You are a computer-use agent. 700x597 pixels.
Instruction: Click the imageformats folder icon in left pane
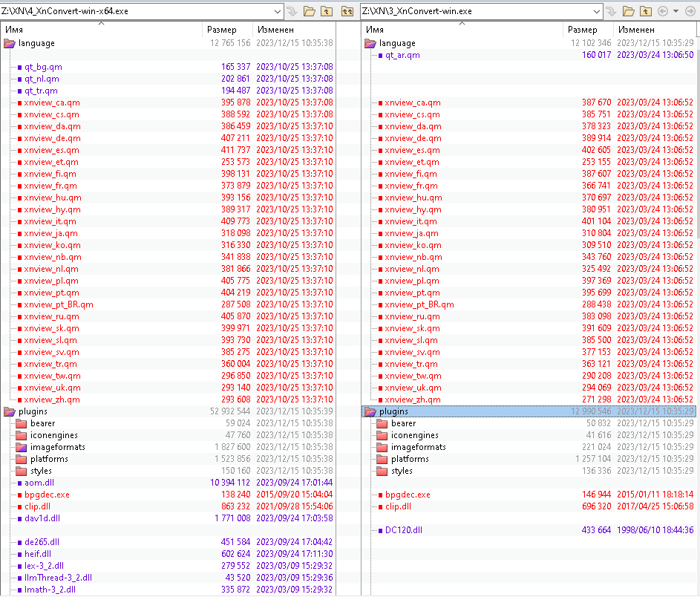pyautogui.click(x=21, y=447)
